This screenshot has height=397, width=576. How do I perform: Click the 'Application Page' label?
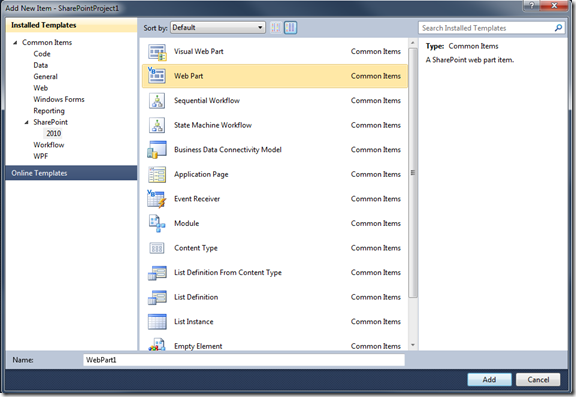click(201, 174)
